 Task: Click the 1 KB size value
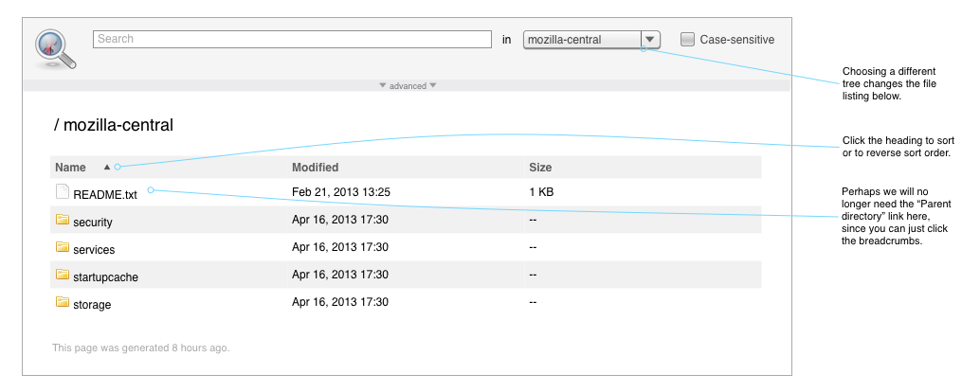(x=541, y=192)
